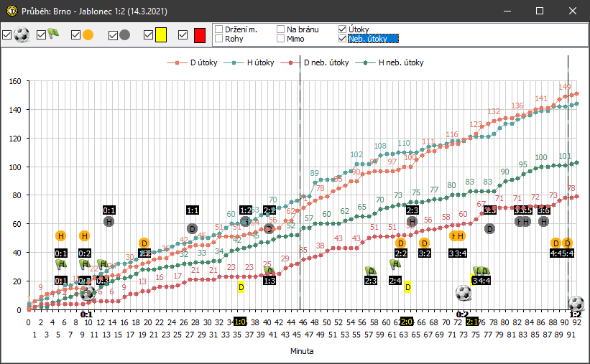Toggle the checkbox beside the red card
This screenshot has height=364, width=590.
pos(183,34)
